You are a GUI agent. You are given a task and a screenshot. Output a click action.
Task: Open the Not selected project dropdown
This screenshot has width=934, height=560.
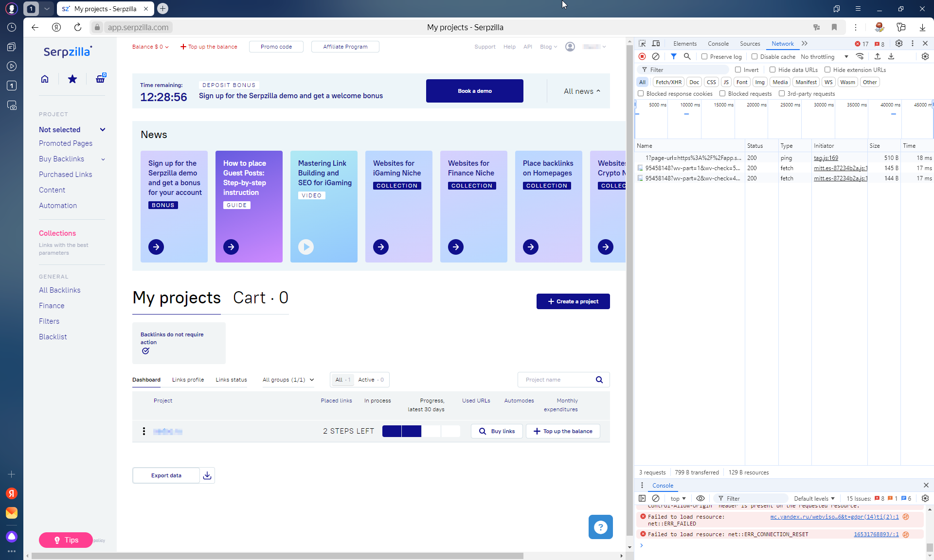(72, 130)
